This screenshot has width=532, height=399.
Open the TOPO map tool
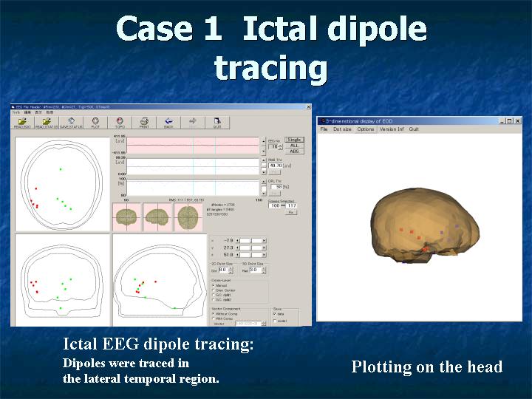[x=120, y=123]
